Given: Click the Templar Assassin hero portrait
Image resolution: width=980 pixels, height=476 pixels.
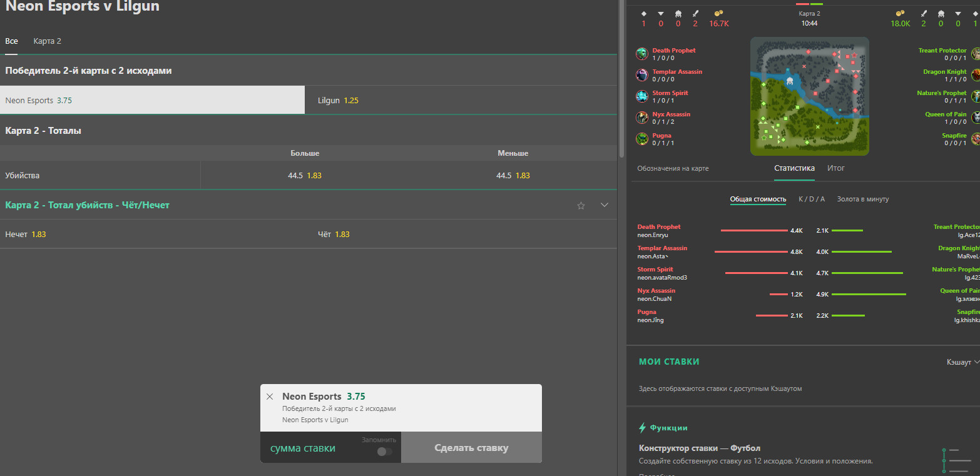Looking at the screenshot, I should [641, 75].
